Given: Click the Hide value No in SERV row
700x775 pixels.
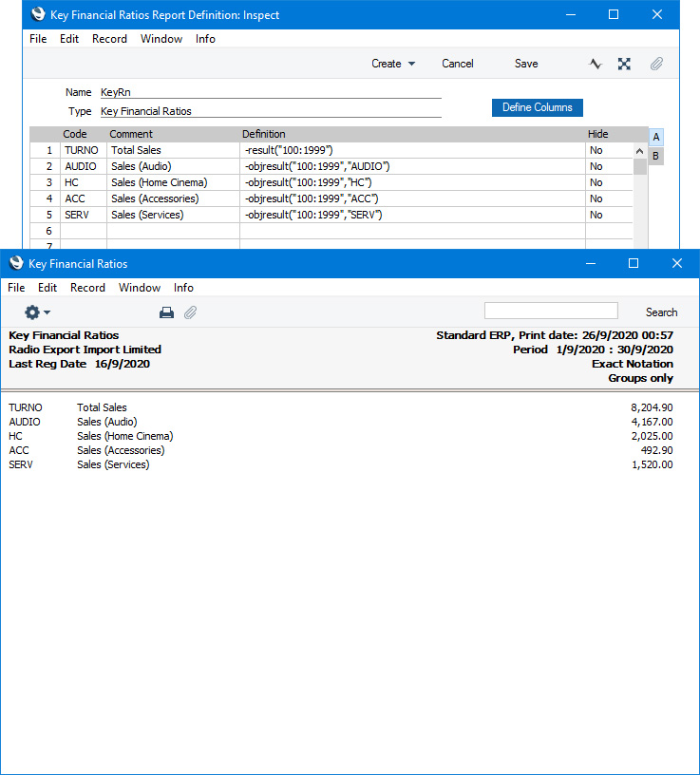Looking at the screenshot, I should pos(609,215).
